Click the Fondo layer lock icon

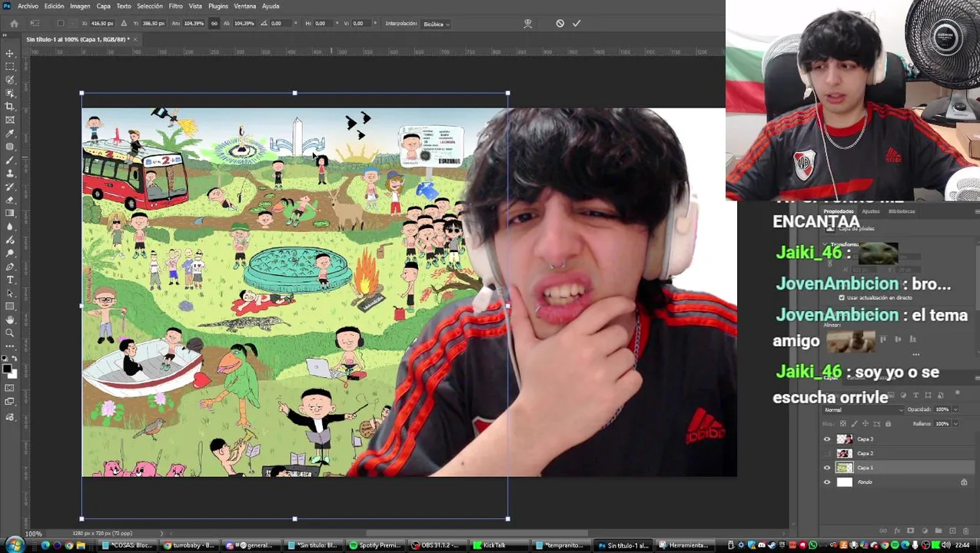click(964, 482)
